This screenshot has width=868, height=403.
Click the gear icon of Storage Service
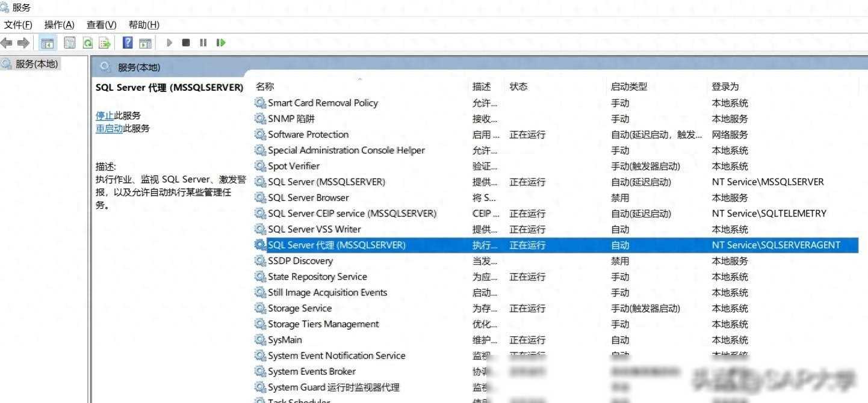click(260, 308)
